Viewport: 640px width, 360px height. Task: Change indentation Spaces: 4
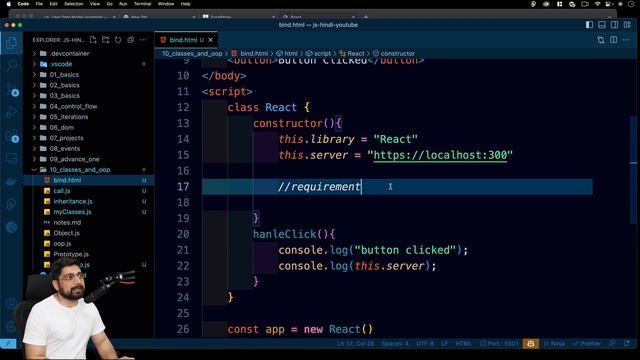click(x=395, y=344)
